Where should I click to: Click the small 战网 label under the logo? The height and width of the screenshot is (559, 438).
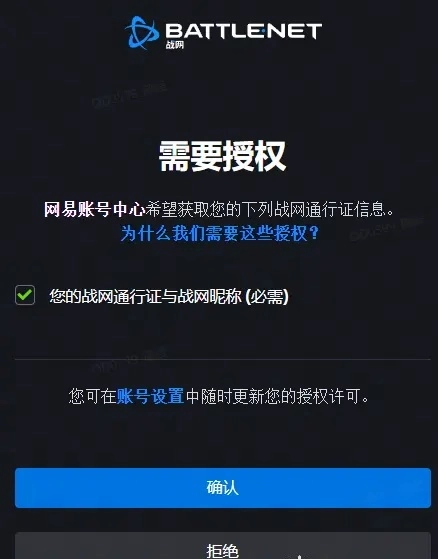(x=175, y=45)
